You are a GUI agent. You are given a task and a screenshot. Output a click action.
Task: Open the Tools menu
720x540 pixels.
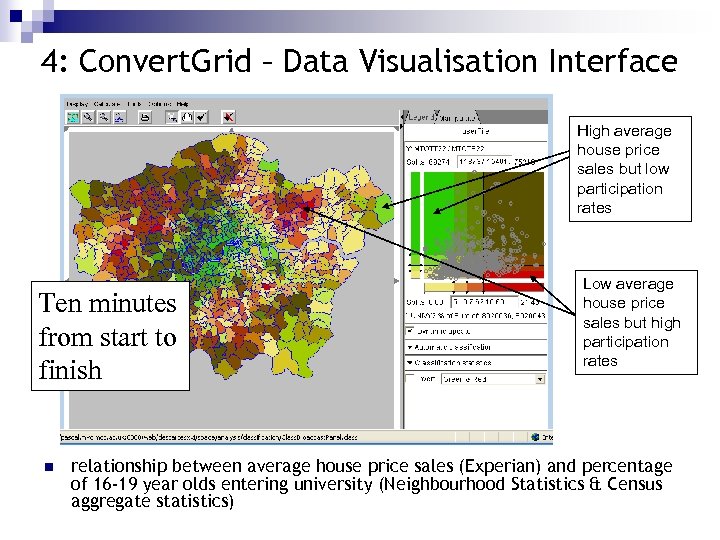pos(134,104)
